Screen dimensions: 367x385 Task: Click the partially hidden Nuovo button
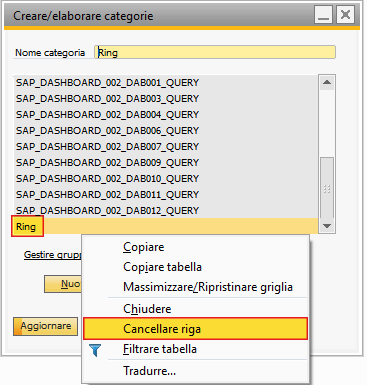63,284
